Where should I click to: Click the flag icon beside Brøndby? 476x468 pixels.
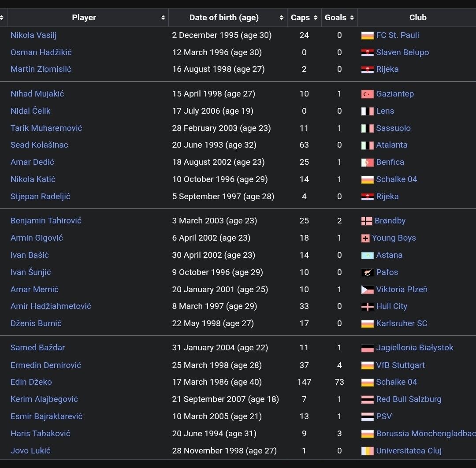[x=366, y=221]
